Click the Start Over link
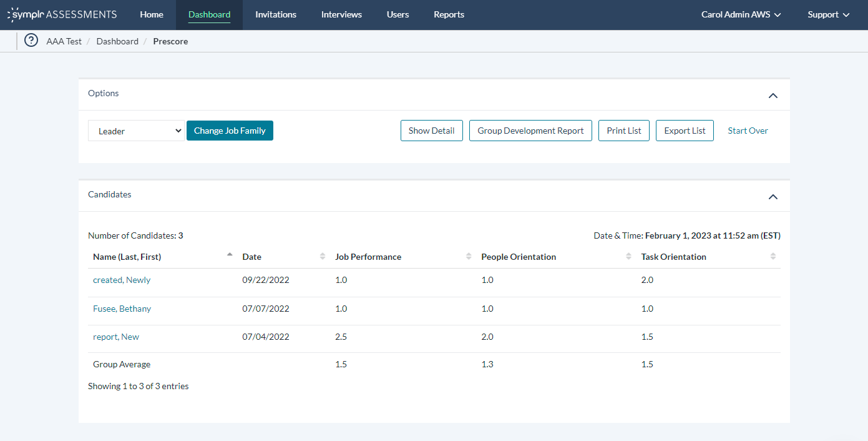868x441 pixels. tap(748, 131)
